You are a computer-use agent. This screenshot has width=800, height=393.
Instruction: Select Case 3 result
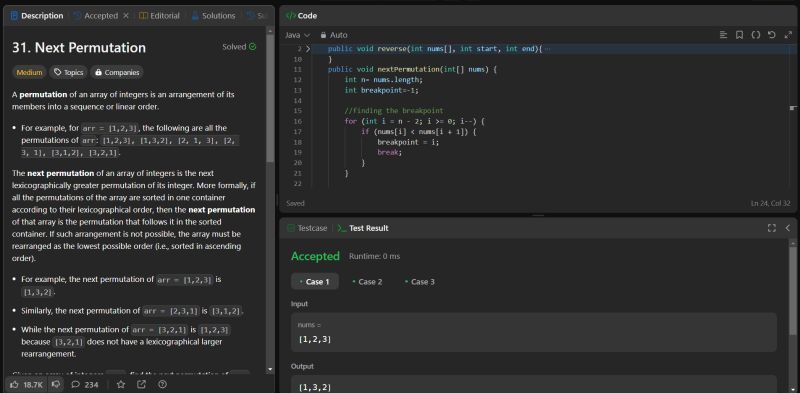[420, 282]
